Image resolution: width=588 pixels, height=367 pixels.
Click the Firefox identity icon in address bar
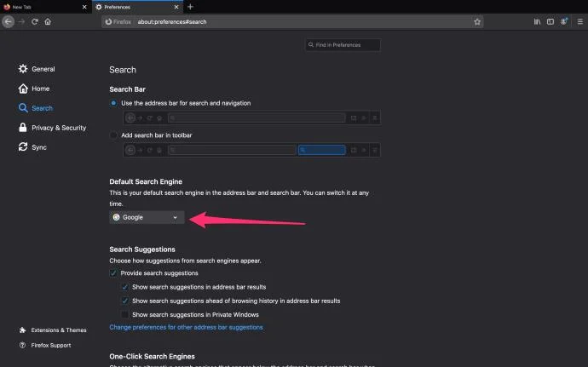(118, 22)
